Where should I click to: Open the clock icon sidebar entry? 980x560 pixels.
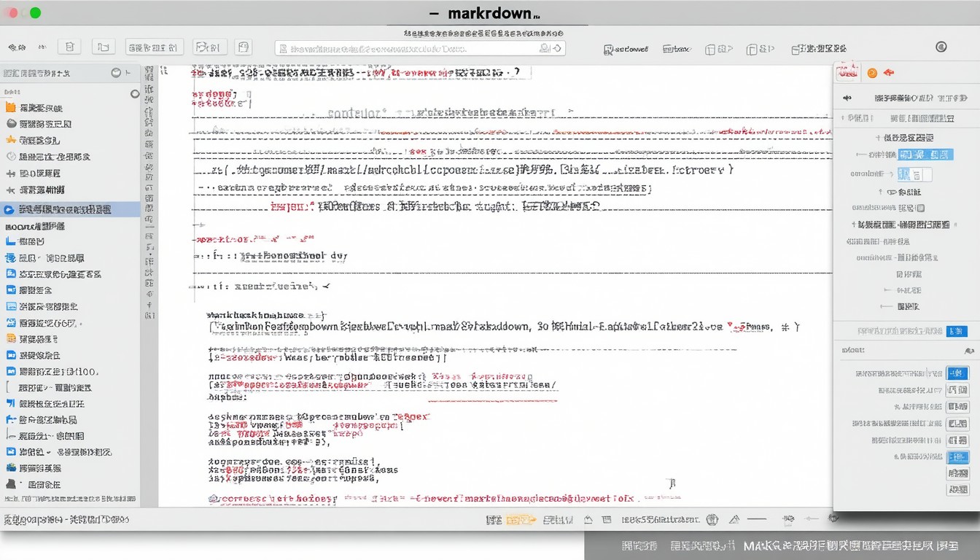[x=11, y=157]
